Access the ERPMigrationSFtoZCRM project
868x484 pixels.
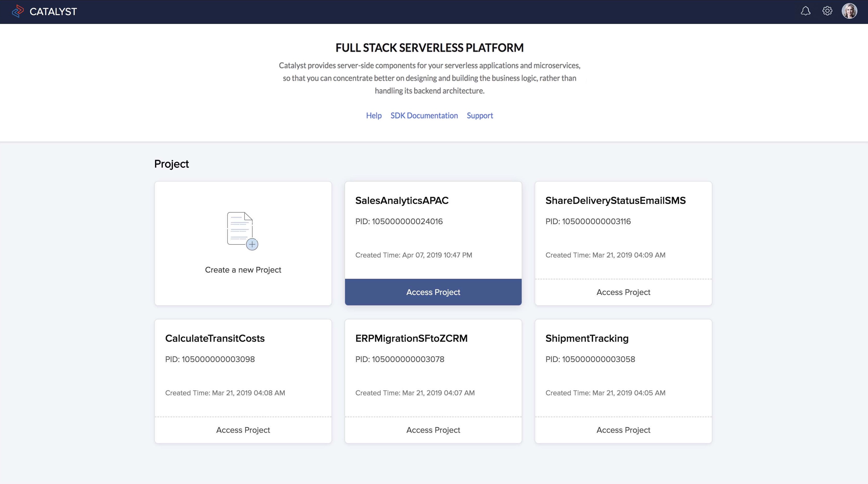(433, 430)
